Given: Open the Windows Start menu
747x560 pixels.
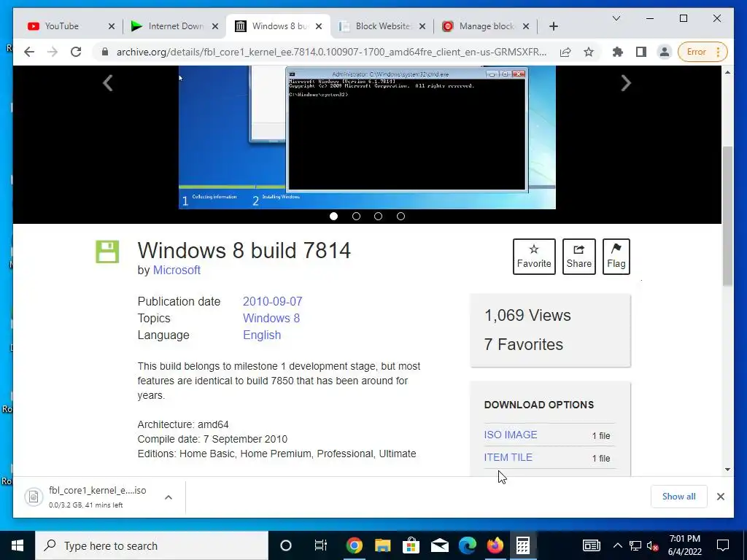Looking at the screenshot, I should coord(18,545).
